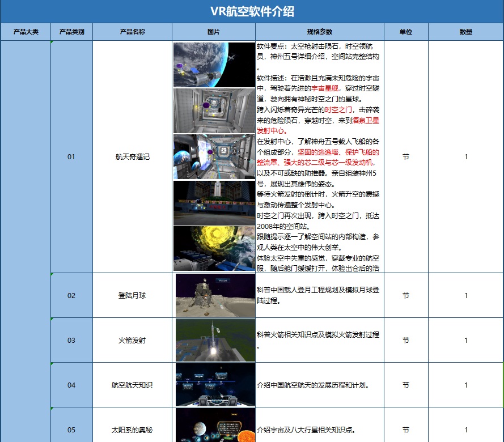Click the 图片 column header

pos(214,32)
